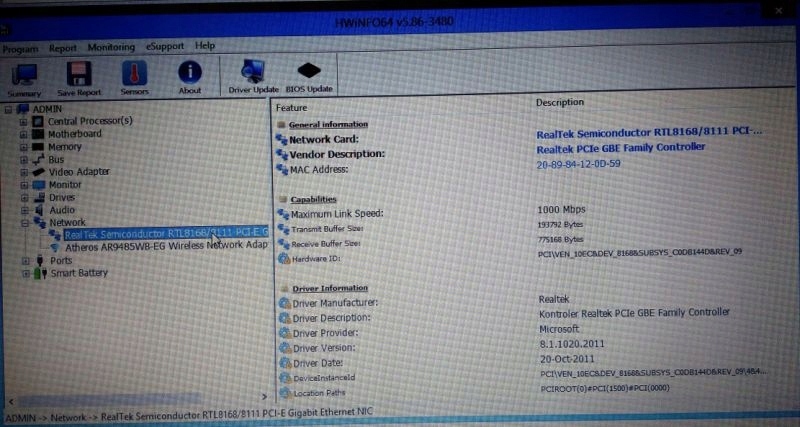Select the 1000 Mbps value
This screenshot has height=427, width=800.
point(562,210)
